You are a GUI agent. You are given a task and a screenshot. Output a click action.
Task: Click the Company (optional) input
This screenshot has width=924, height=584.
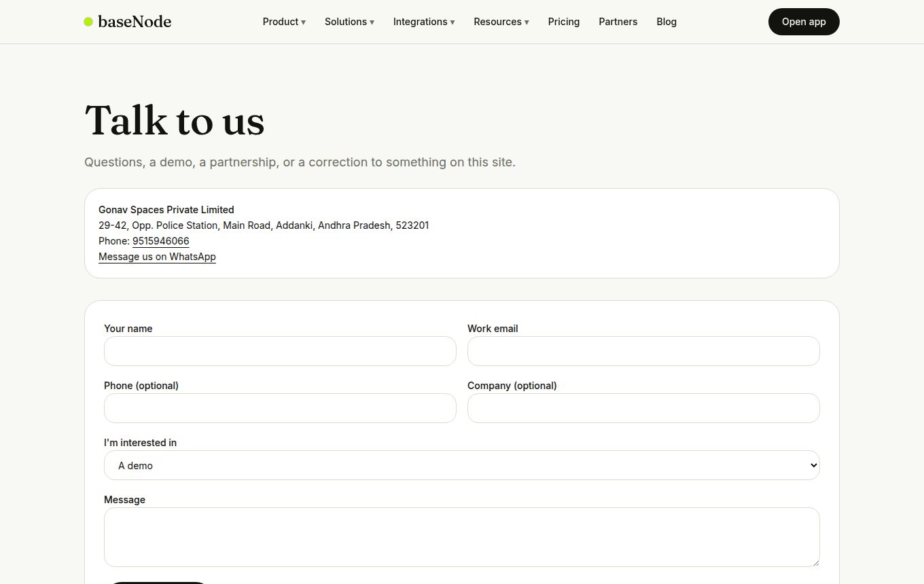click(x=643, y=408)
